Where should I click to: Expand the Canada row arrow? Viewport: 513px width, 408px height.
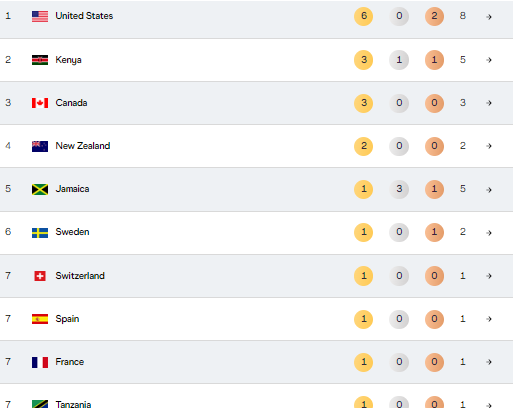point(489,103)
